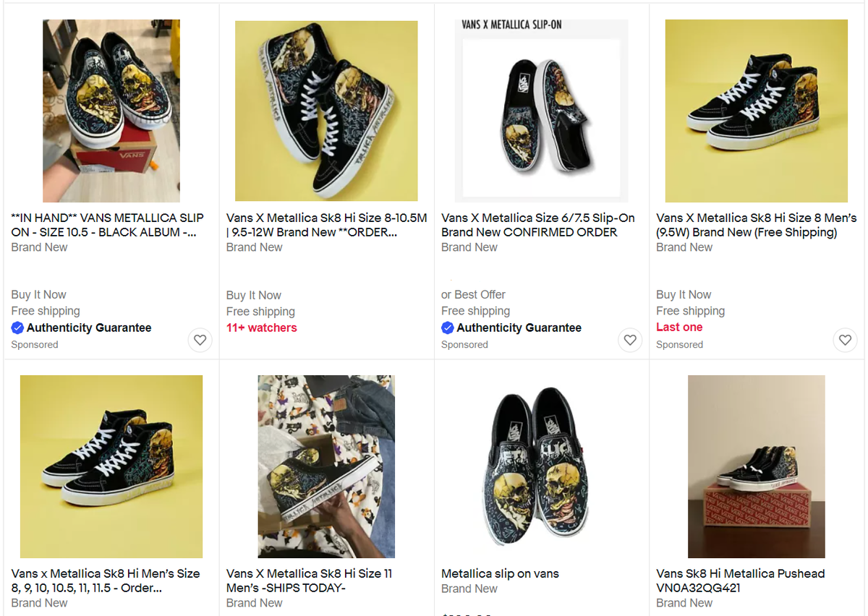Click "Buy It Now" under the first listing

(x=38, y=295)
